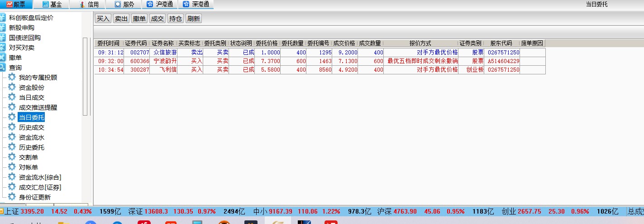The width and height of the screenshot is (644, 224).
Task: Click the 持仓 toolbar button
Action: coord(175,19)
